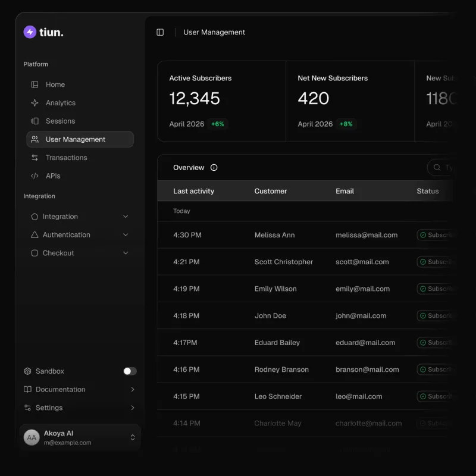Toggle the sidebar panel icon
The height and width of the screenshot is (476, 476).
(x=160, y=32)
